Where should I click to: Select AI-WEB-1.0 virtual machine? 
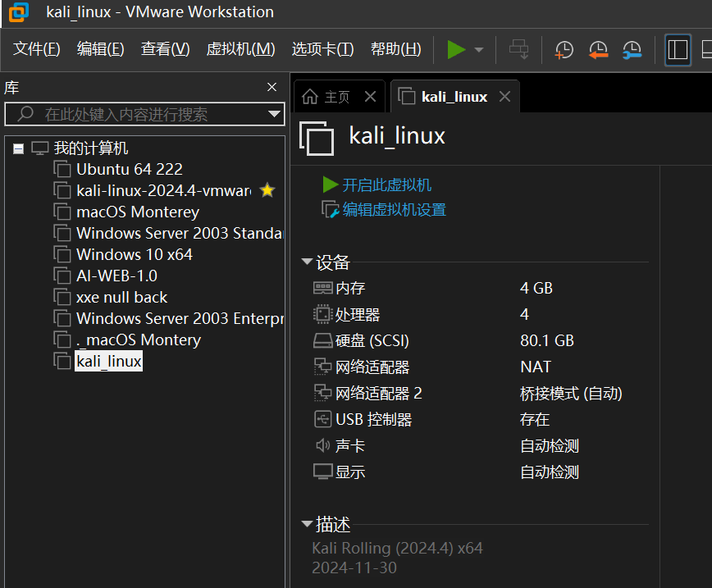[116, 276]
